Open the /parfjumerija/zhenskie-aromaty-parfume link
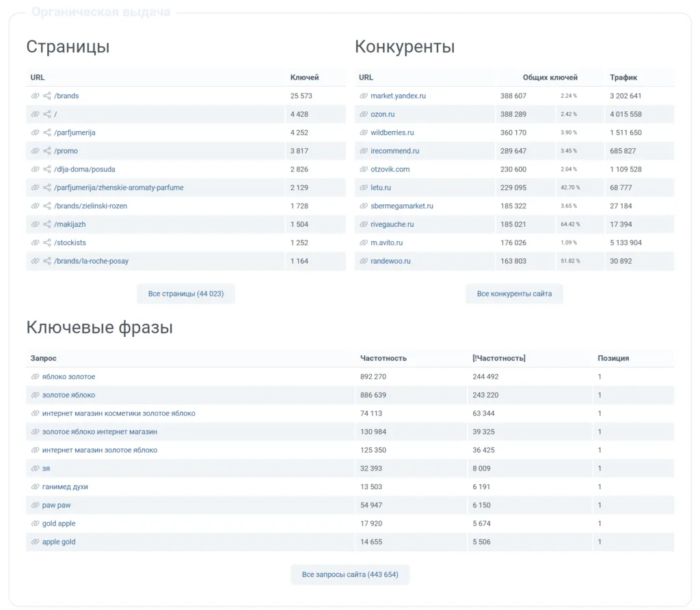The image size is (700, 610). coord(119,187)
